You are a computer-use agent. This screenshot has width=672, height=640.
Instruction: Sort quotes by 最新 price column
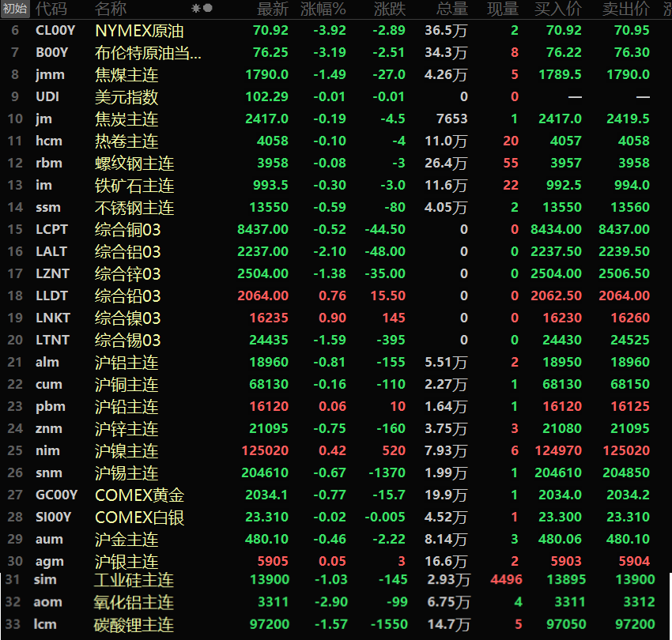click(x=275, y=9)
